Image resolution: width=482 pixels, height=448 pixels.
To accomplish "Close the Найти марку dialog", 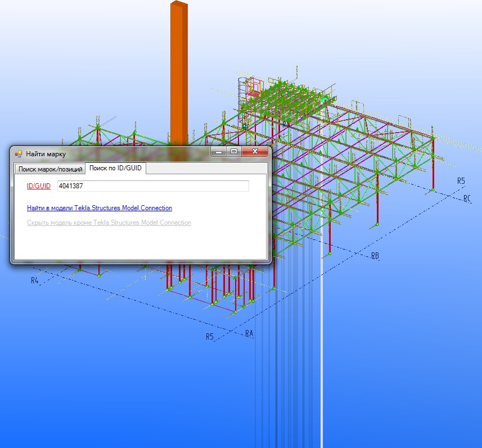I will coord(255,152).
